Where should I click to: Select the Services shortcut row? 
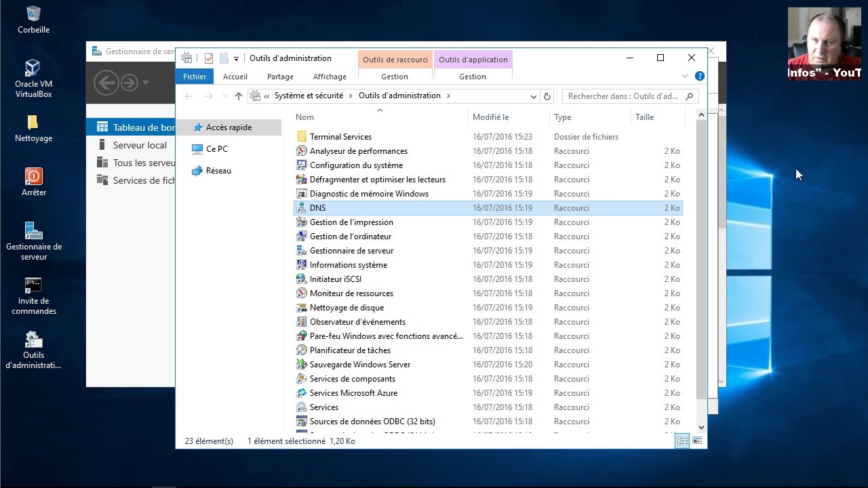tap(488, 407)
